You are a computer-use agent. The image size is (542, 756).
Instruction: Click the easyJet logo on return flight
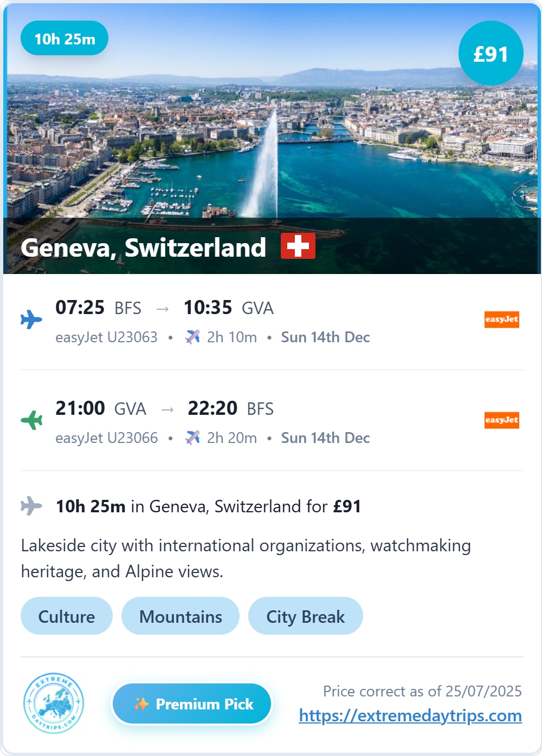[x=502, y=420]
